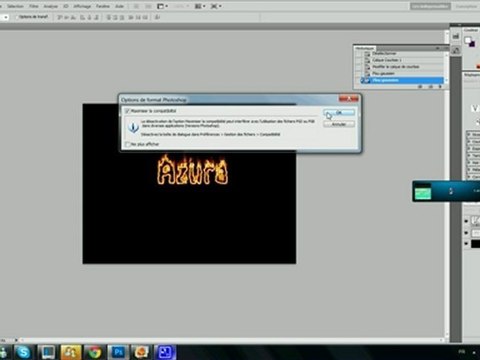Click the Historique panel tab
This screenshot has width=480, height=360.
[x=364, y=48]
